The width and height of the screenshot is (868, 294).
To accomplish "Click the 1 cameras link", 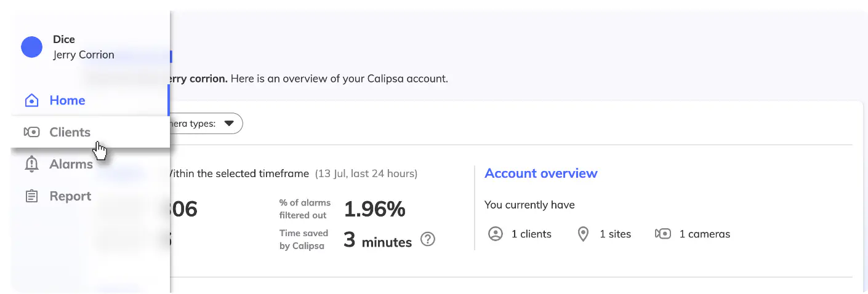I will pos(705,234).
